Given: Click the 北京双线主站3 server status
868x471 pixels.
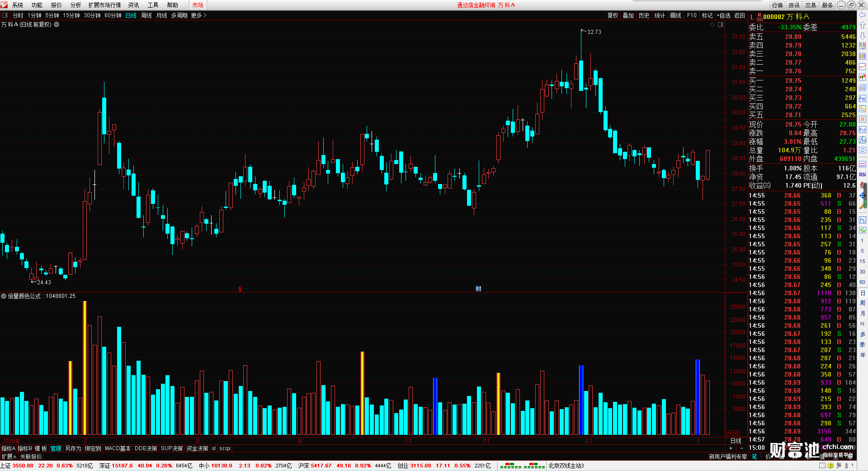Looking at the screenshot, I should pyautogui.click(x=566, y=466).
